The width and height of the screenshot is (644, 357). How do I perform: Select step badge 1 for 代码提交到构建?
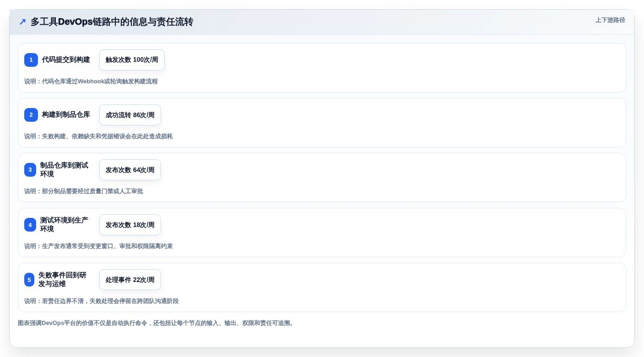pos(31,60)
